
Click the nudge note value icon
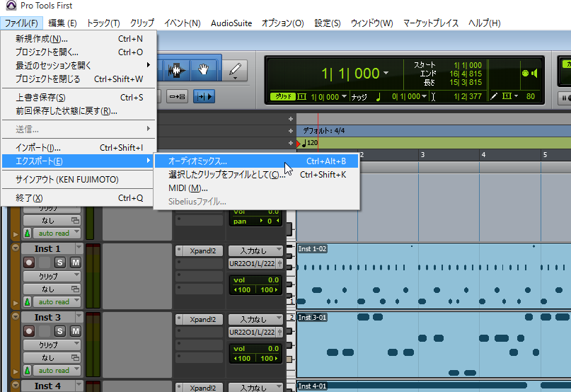(379, 96)
